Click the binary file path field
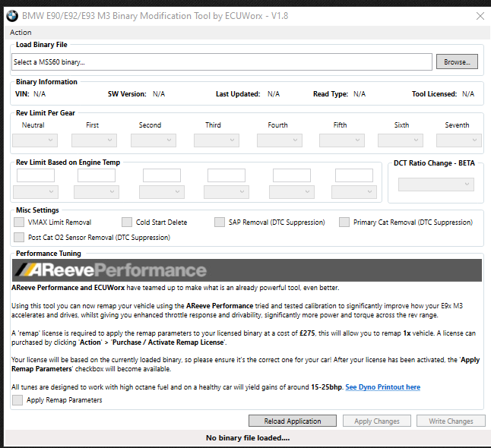The width and height of the screenshot is (491, 448). point(222,62)
